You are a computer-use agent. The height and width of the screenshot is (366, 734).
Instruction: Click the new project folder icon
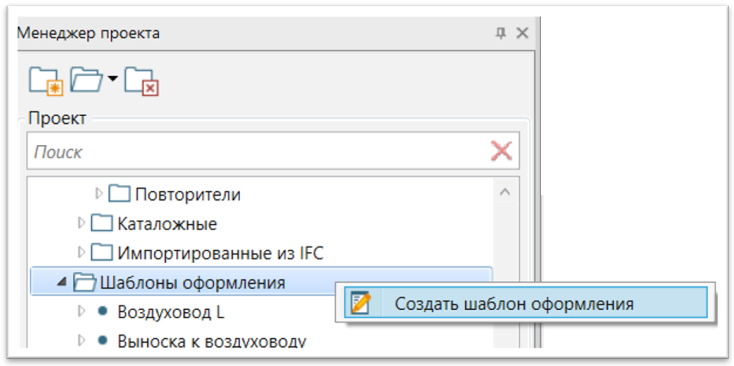click(x=46, y=81)
